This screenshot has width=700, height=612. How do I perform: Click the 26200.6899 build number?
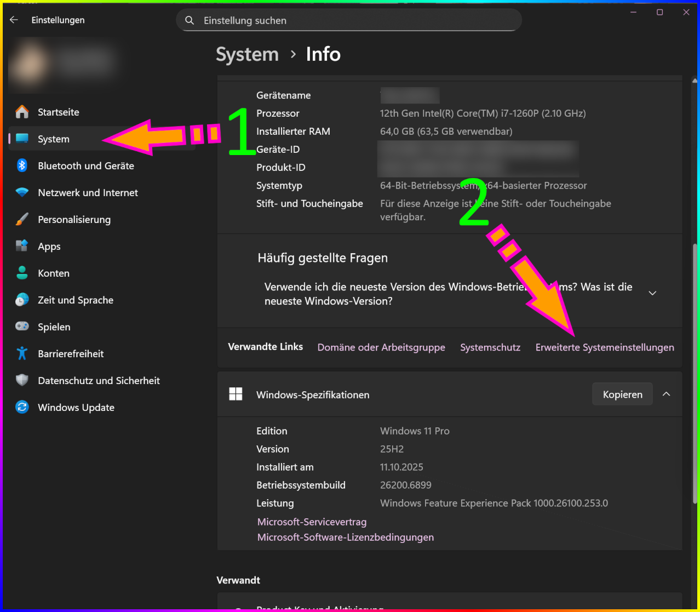[x=406, y=485]
